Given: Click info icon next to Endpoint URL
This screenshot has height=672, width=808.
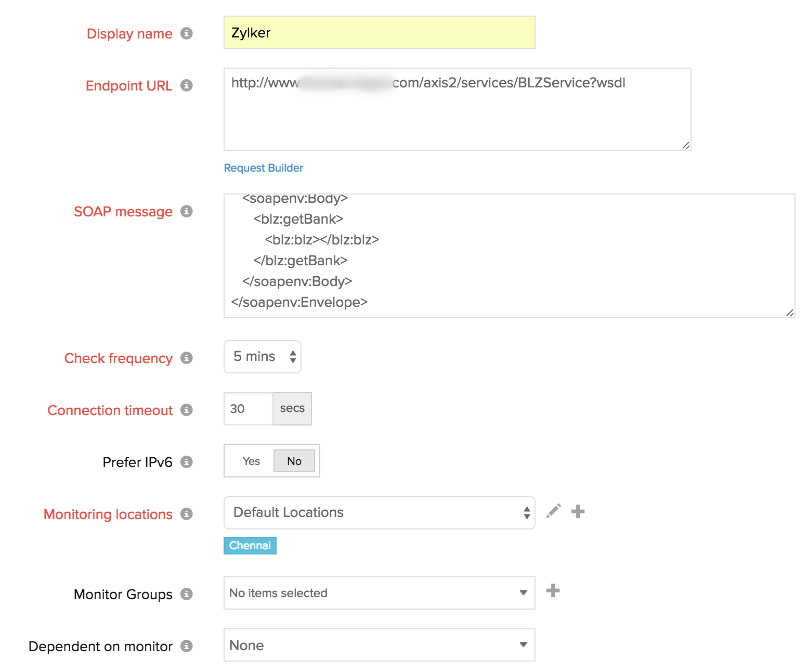Looking at the screenshot, I should (x=186, y=85).
